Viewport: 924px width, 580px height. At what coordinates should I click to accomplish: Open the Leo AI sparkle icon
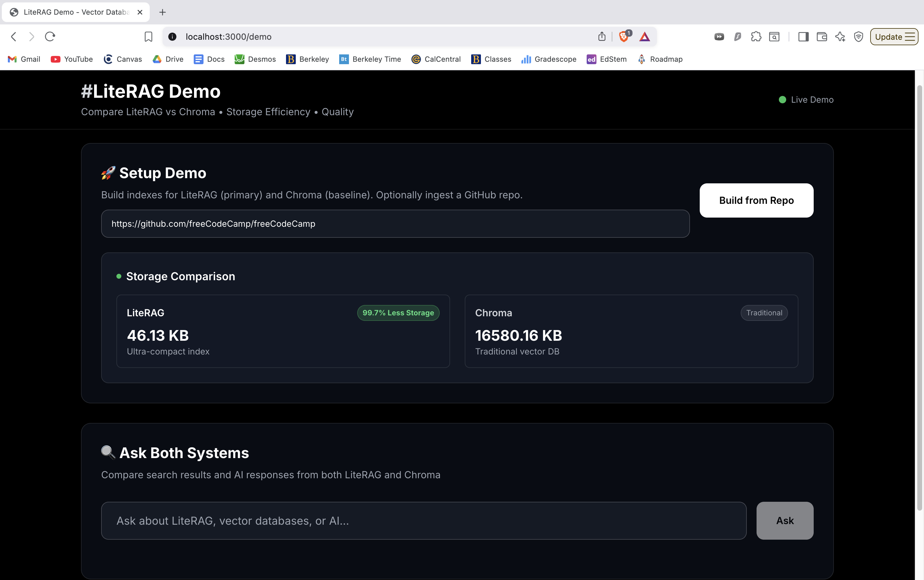tap(840, 36)
